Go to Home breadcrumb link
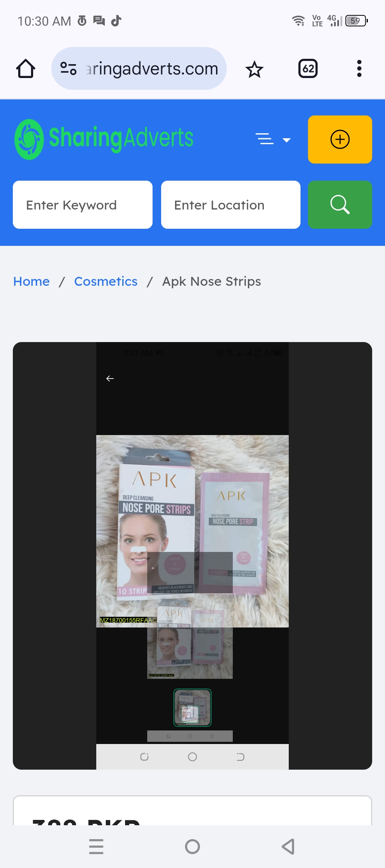Viewport: 385px width, 868px height. pos(31,281)
